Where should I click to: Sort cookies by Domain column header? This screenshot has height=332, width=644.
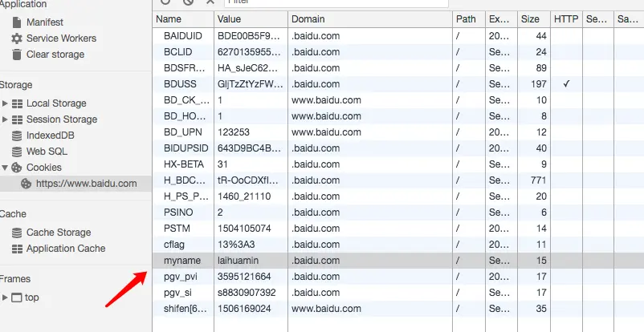(x=308, y=18)
